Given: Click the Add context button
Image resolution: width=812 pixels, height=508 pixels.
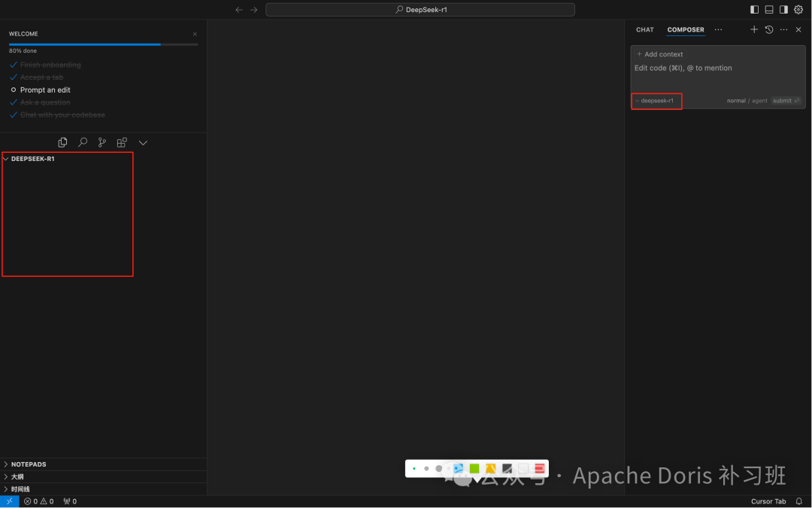Looking at the screenshot, I should [660, 54].
